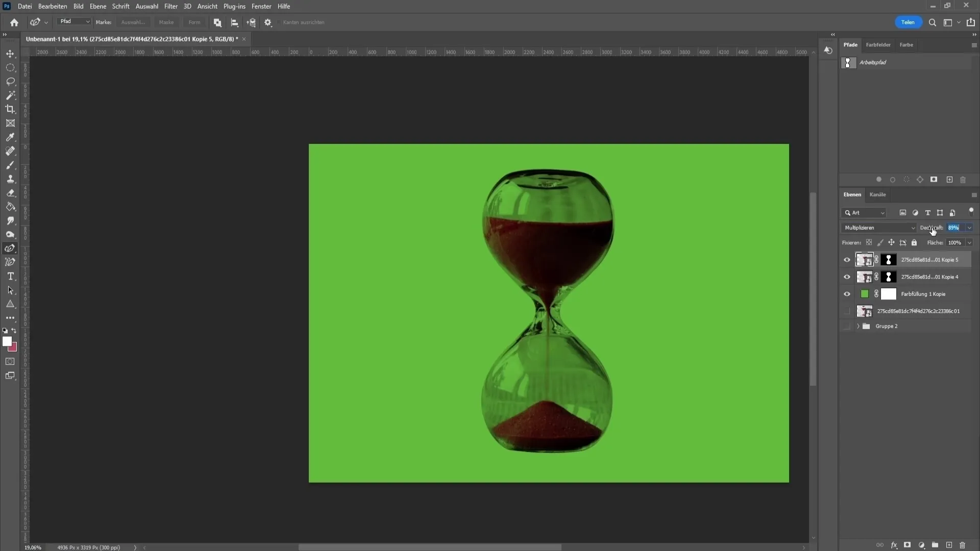Toggle lock position icon

pyautogui.click(x=891, y=243)
